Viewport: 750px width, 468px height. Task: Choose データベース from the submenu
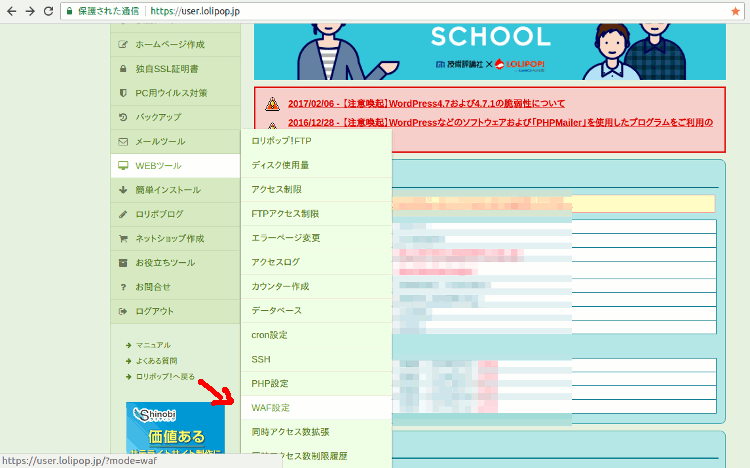click(316, 311)
